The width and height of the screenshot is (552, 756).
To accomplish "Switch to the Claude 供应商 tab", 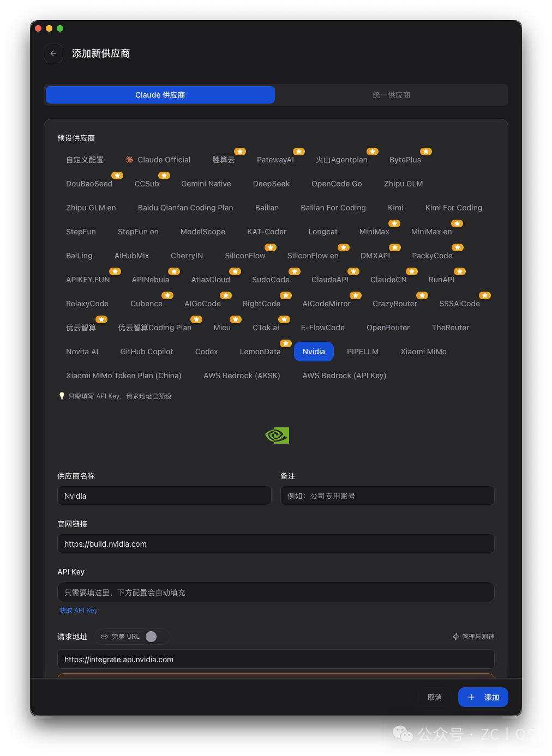I will [x=160, y=95].
